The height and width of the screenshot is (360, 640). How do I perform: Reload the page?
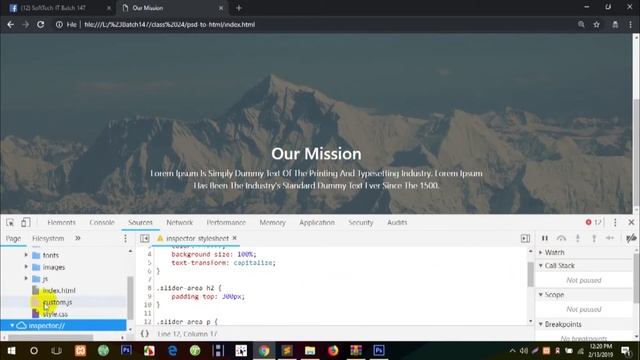(40, 24)
